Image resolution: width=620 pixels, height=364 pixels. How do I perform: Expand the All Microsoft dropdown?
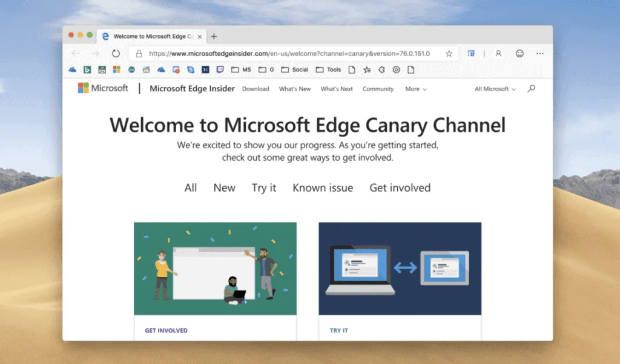tap(495, 89)
